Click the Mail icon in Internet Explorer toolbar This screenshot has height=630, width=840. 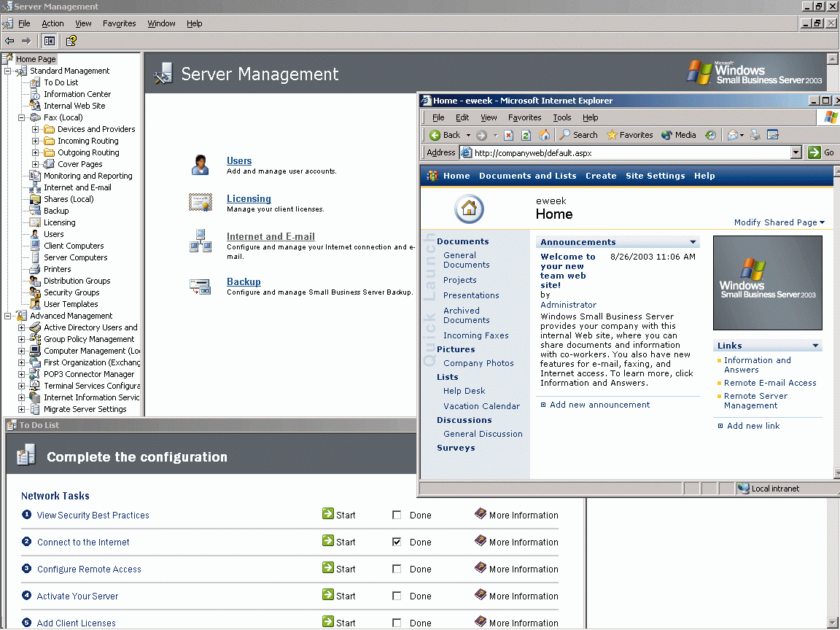click(x=733, y=135)
